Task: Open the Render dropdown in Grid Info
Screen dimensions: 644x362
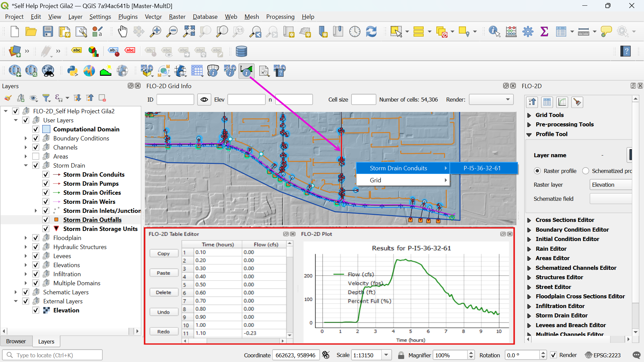Action: [491, 100]
